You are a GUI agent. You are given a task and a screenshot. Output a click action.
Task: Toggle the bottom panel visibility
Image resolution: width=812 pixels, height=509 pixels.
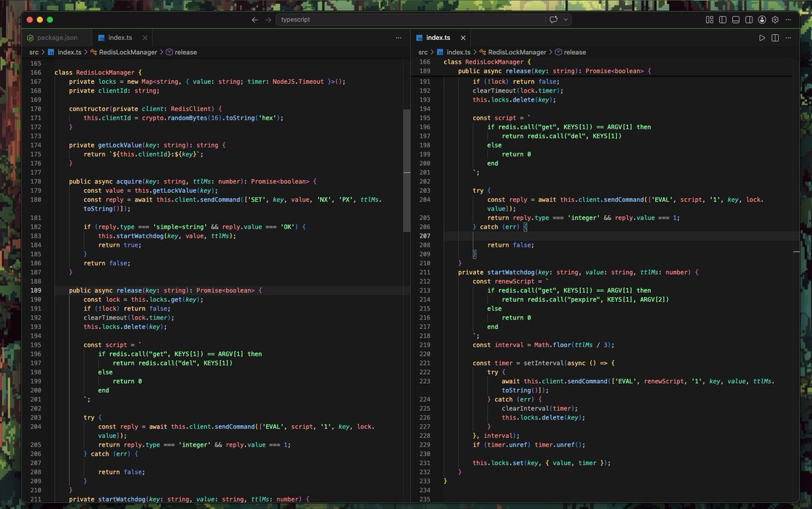coord(736,20)
